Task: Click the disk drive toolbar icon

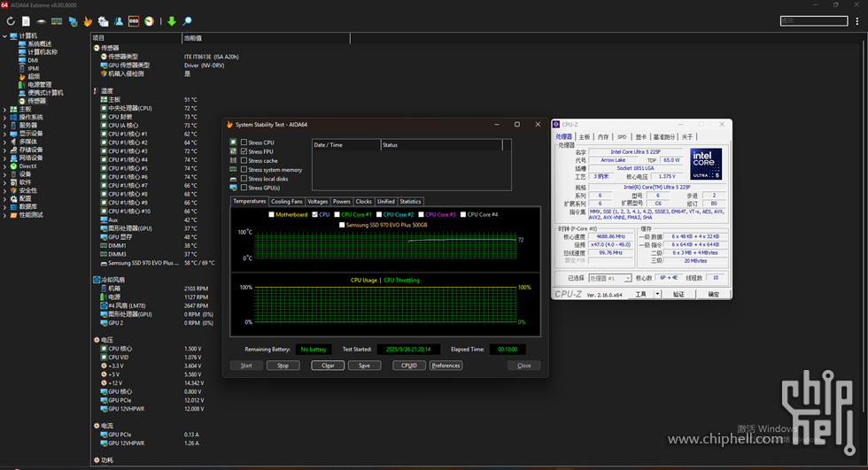Action: tap(41, 21)
